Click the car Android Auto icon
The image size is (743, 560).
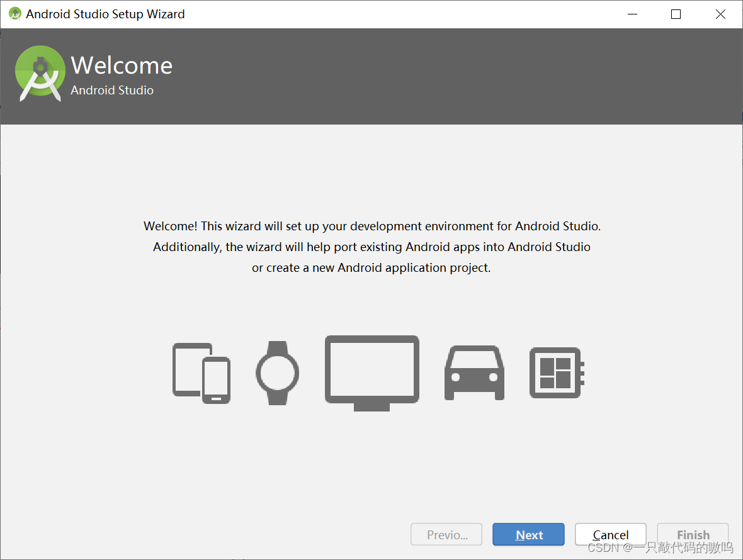tap(474, 373)
